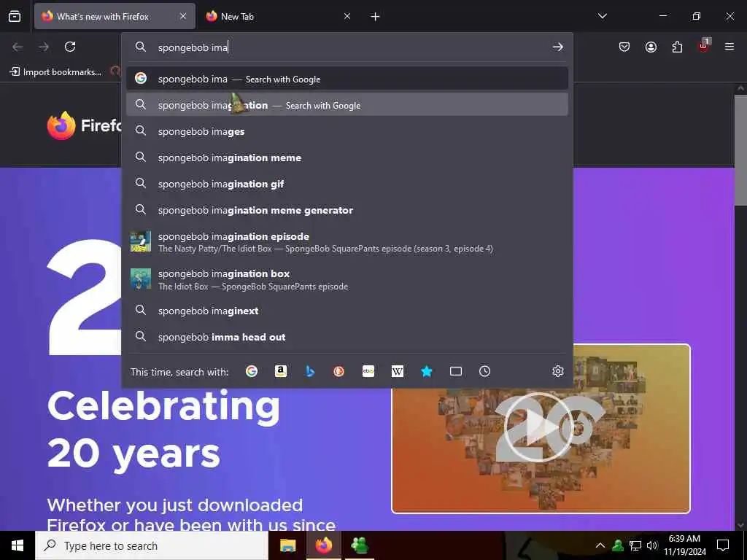Open the Extensions puzzle icon
This screenshot has width=747, height=560.
677,47
